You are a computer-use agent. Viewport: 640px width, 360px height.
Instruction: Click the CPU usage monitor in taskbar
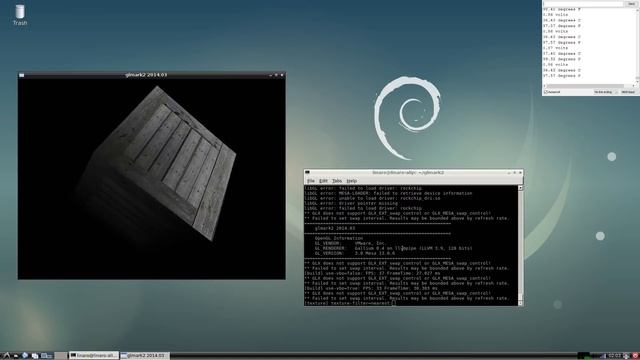[584, 356]
